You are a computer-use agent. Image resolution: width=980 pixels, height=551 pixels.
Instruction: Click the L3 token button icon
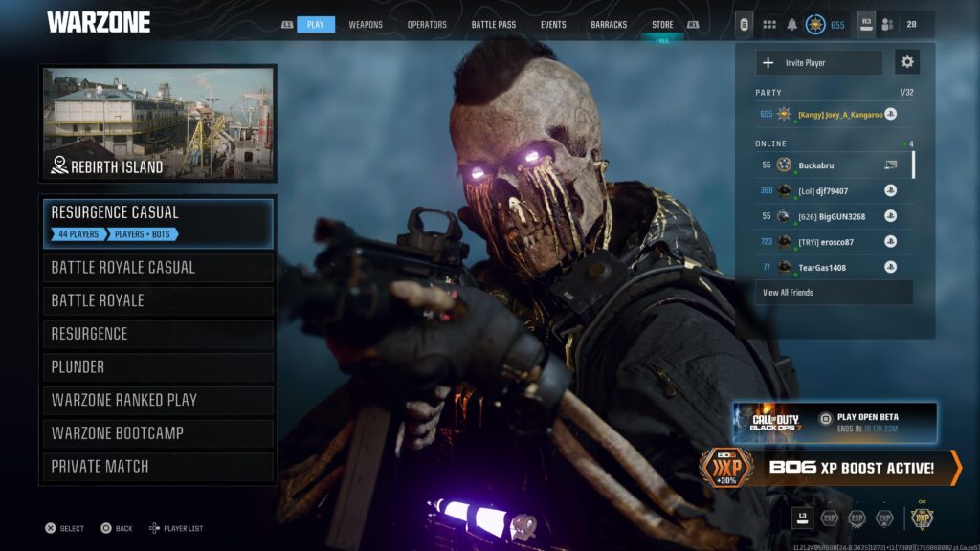tap(803, 518)
